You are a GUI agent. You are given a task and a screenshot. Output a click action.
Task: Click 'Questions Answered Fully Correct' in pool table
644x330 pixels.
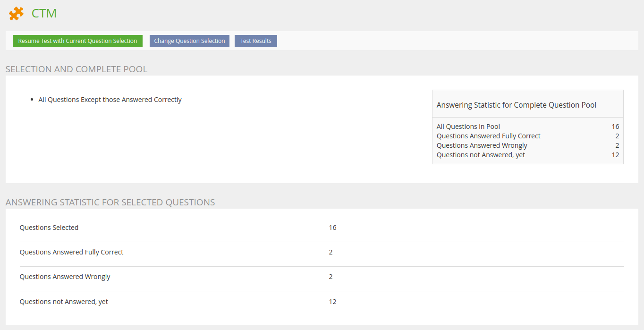[x=488, y=136]
